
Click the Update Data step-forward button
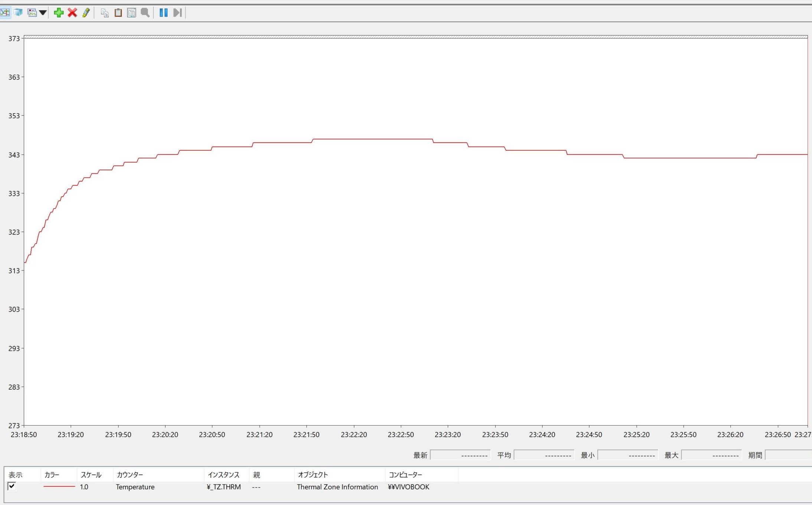(177, 13)
